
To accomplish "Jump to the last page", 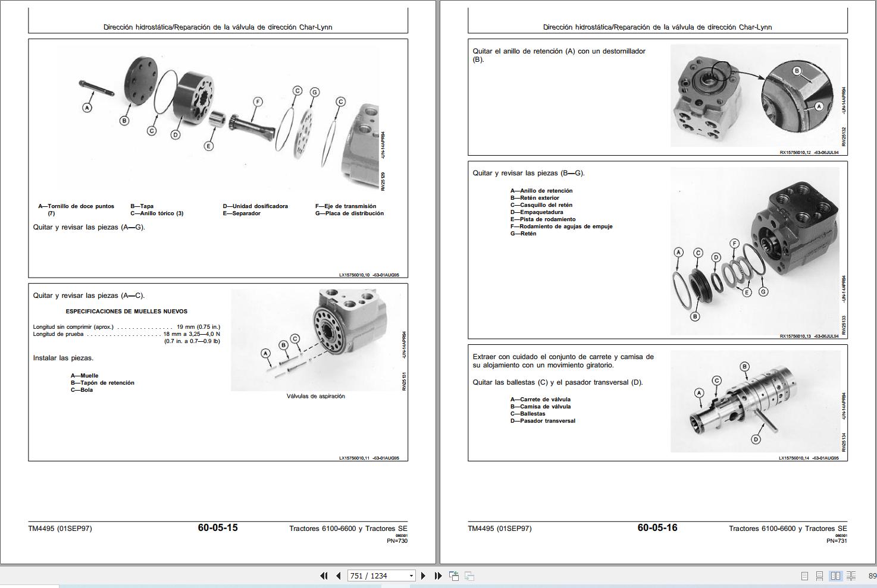I will coord(438,576).
